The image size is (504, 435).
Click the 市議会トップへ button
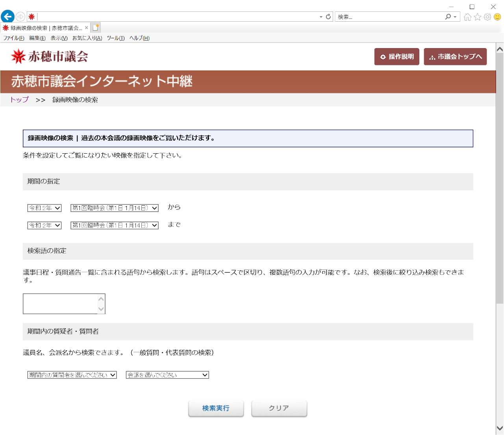coord(455,57)
